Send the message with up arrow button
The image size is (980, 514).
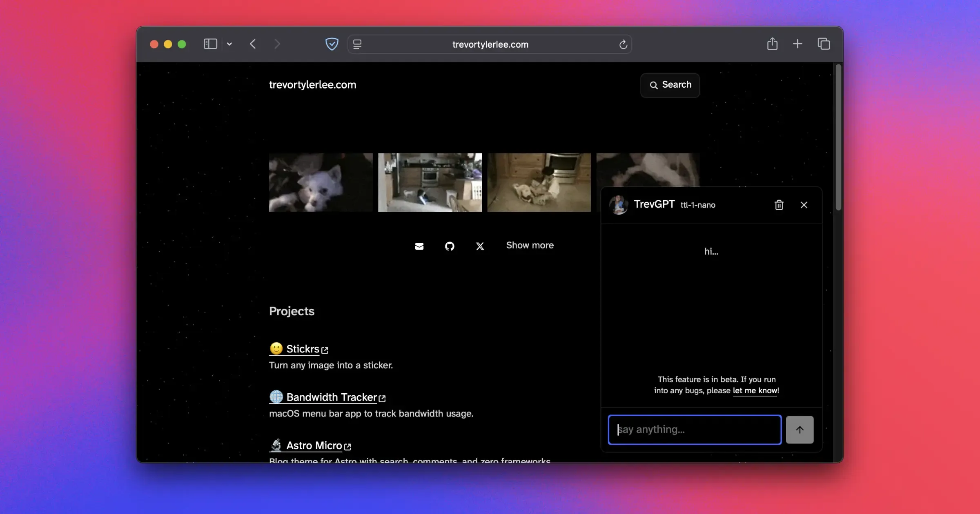click(800, 430)
